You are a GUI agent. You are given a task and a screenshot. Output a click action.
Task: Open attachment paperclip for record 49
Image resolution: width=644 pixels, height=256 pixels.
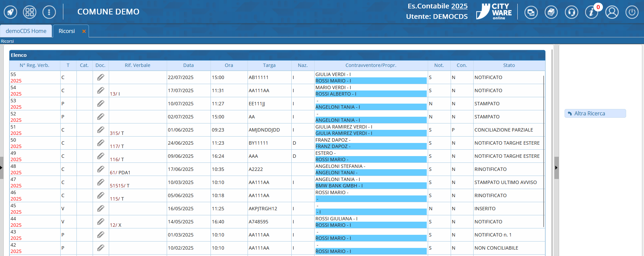pyautogui.click(x=101, y=156)
